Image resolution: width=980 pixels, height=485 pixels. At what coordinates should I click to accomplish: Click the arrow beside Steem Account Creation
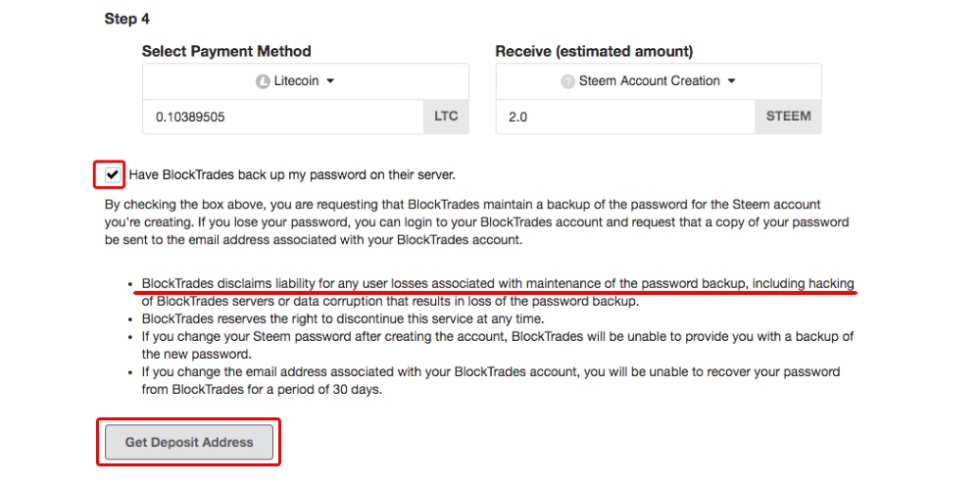(x=731, y=81)
